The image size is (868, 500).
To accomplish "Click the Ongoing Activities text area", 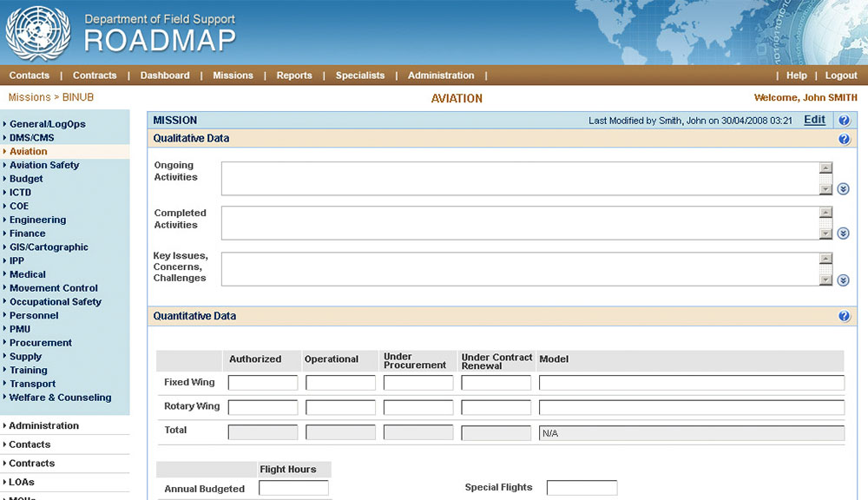I will 520,178.
